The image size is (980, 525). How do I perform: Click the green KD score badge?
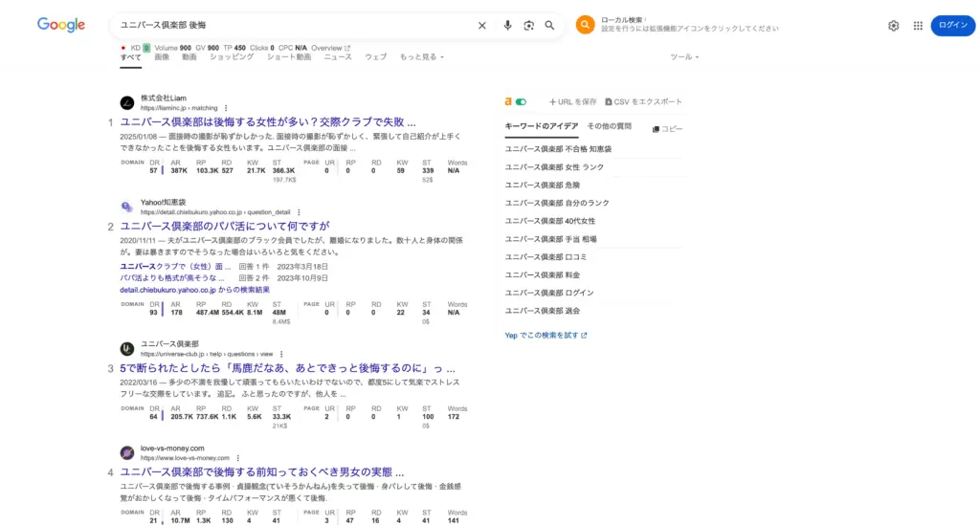click(x=146, y=48)
